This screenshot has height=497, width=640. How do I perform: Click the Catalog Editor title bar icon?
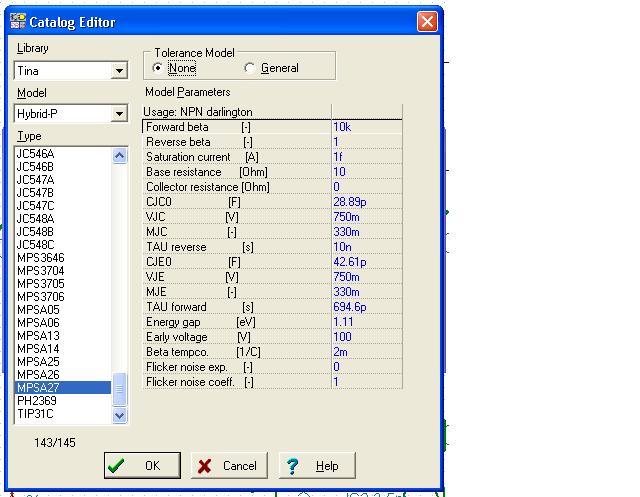coord(18,21)
